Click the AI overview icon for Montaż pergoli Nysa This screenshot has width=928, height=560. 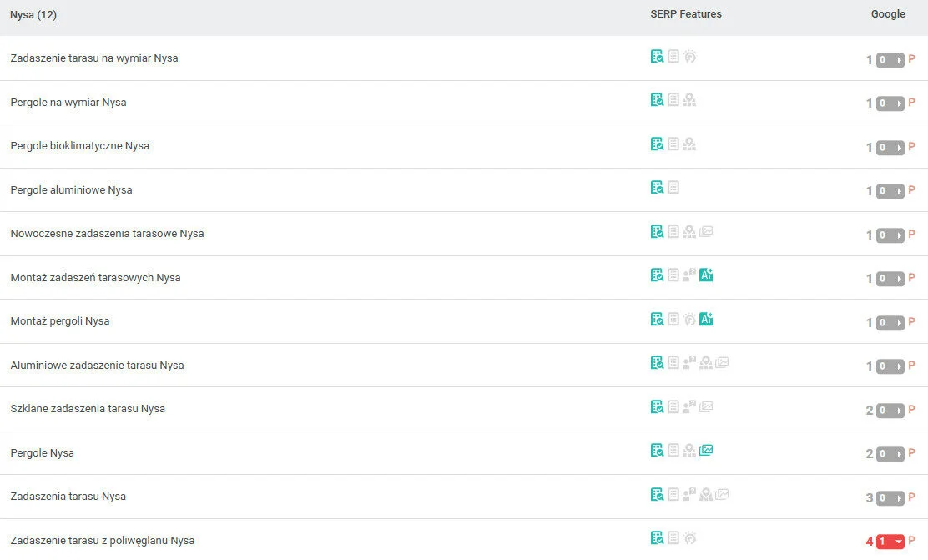pyautogui.click(x=706, y=320)
